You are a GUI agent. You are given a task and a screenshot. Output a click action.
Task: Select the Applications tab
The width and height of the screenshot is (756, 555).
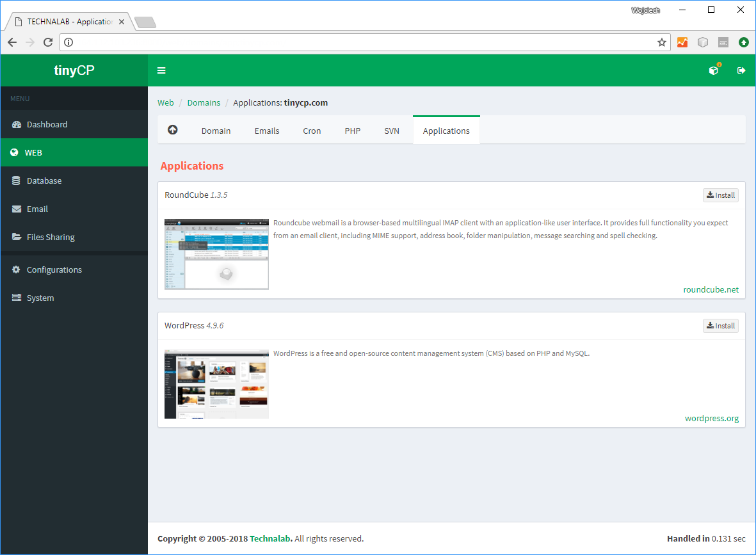446,131
